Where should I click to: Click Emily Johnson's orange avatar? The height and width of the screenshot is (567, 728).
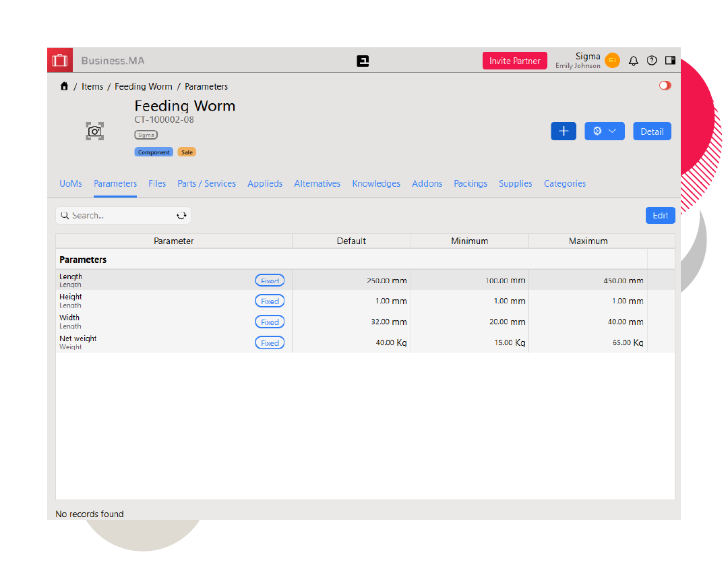coord(612,61)
